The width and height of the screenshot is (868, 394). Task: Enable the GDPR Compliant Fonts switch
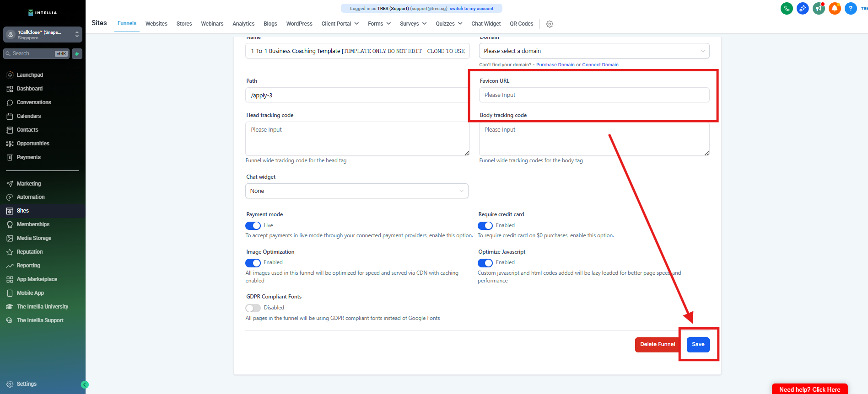pyautogui.click(x=253, y=308)
